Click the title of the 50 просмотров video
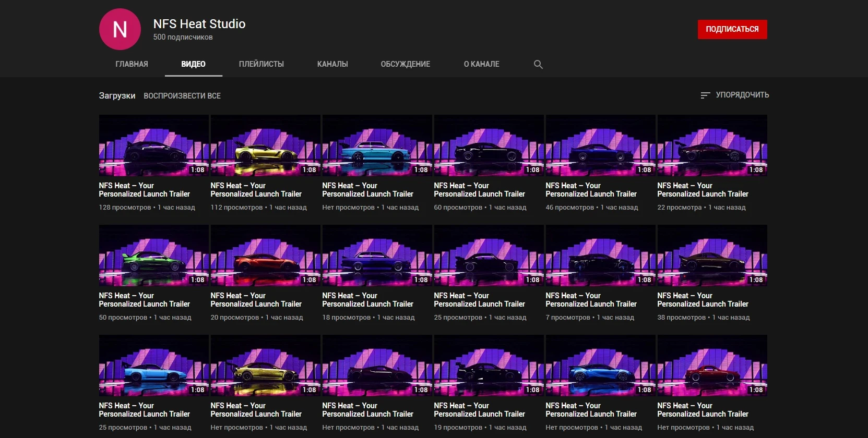Screen dimensions: 868x438 (145, 300)
